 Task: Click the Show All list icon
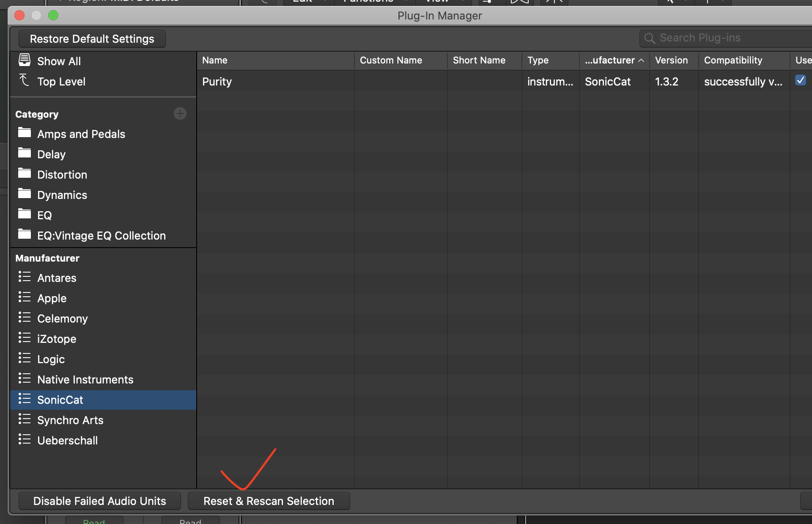click(x=25, y=60)
